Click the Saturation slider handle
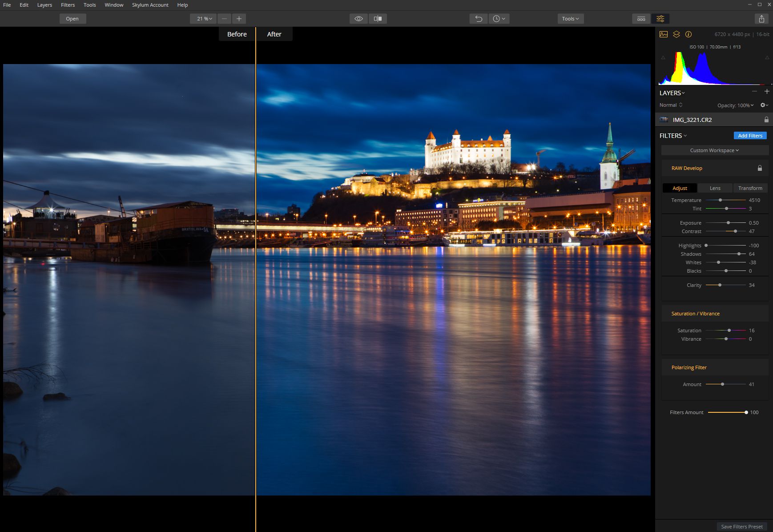Image resolution: width=773 pixels, height=532 pixels. (729, 330)
